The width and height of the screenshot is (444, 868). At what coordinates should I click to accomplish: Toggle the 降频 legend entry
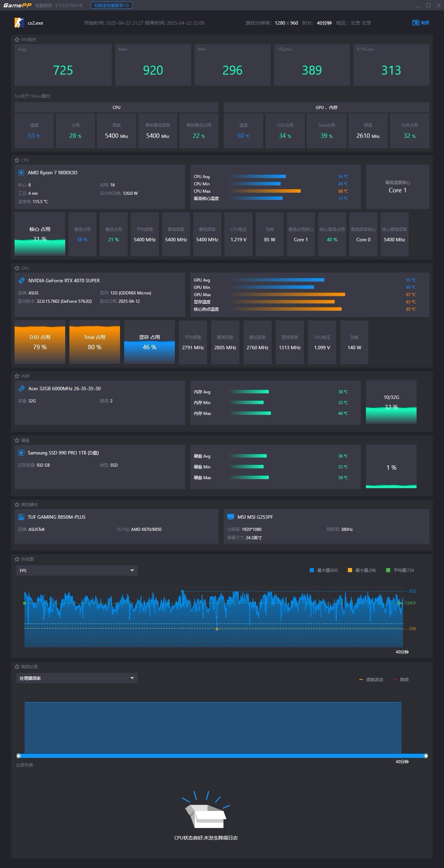(x=401, y=679)
